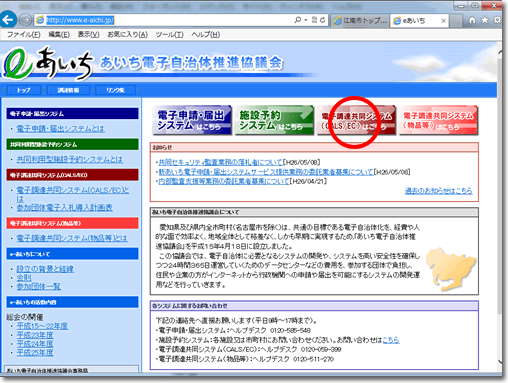508x383 pixels.
Task: Click the e-あいちについて sidebar header
Action: (72, 254)
